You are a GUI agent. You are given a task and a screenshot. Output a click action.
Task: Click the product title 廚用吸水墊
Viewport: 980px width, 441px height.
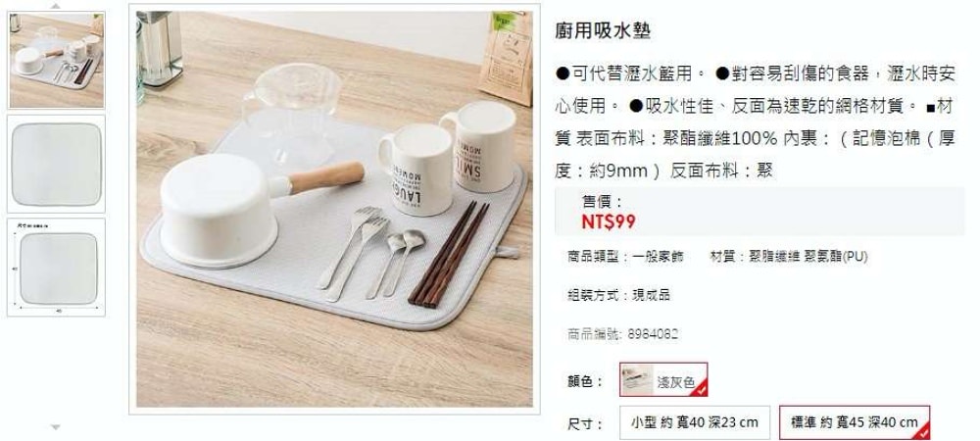[x=603, y=30]
